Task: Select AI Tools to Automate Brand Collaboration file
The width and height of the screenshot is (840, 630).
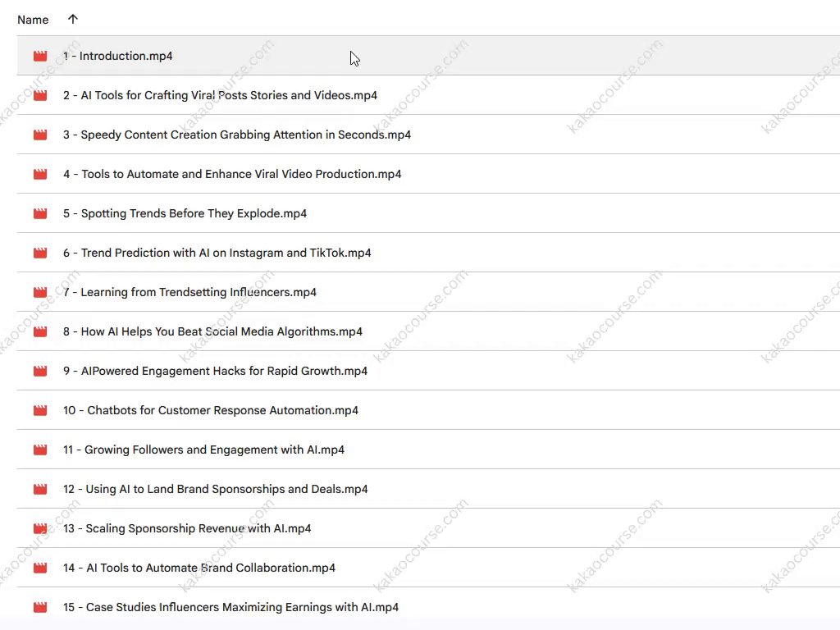Action: 199,568
